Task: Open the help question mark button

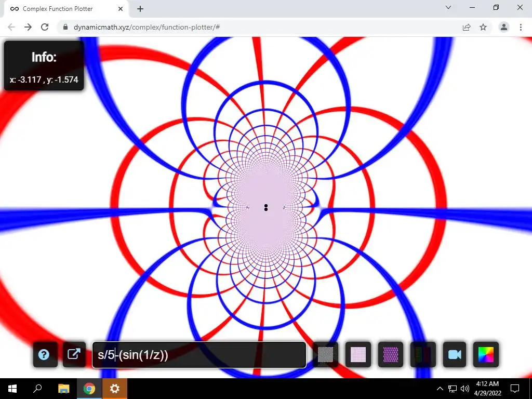Action: pyautogui.click(x=45, y=354)
